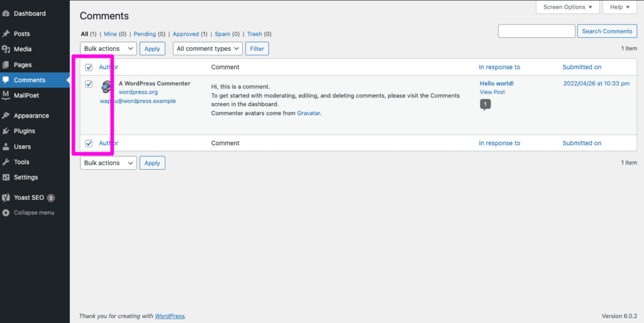The width and height of the screenshot is (644, 323).
Task: Click the Media icon in sidebar
Action: tap(6, 49)
